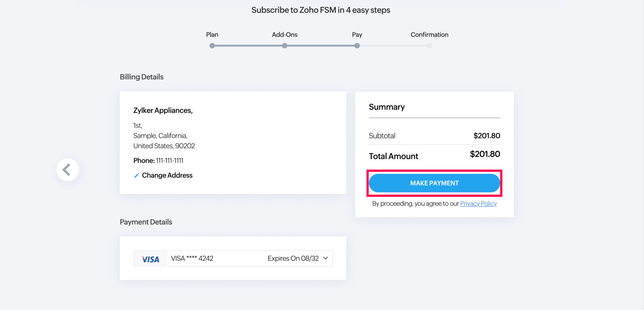Click the pencil icon beside Change Address
Viewport: 644px width, 310px height.
pos(136,176)
